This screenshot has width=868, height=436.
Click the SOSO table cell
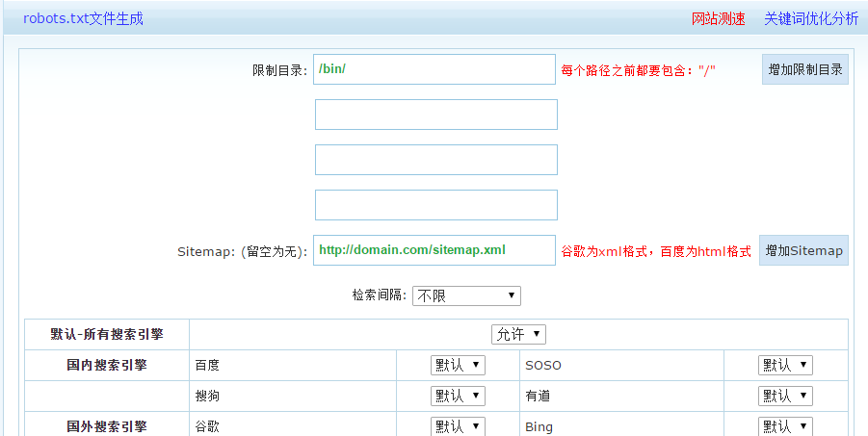pos(621,365)
